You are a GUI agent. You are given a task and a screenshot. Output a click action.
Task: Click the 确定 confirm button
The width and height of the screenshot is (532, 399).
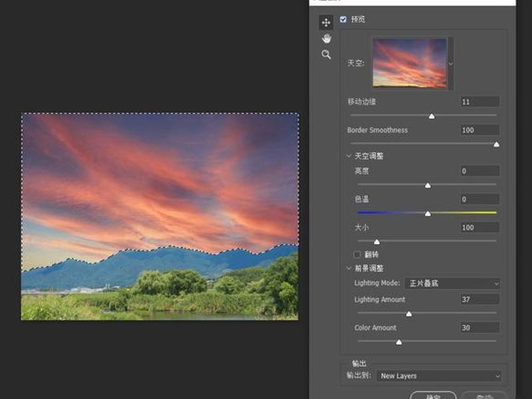click(x=434, y=396)
